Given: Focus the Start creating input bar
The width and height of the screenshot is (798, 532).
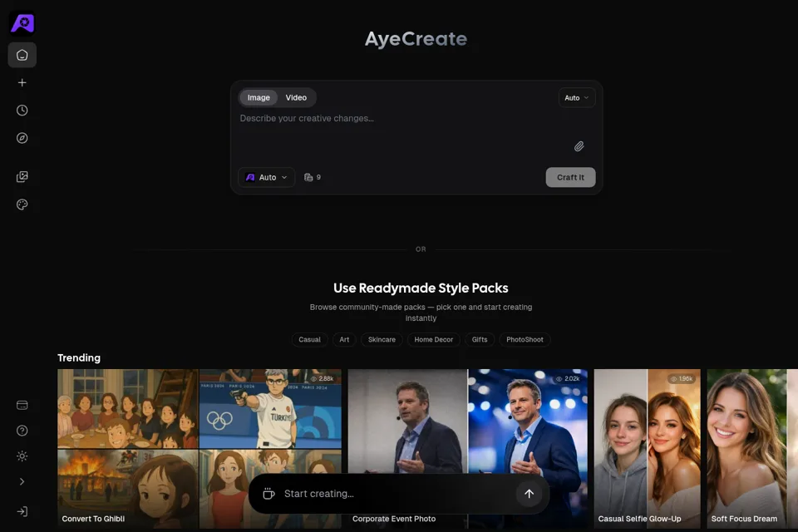Looking at the screenshot, I should 397,493.
